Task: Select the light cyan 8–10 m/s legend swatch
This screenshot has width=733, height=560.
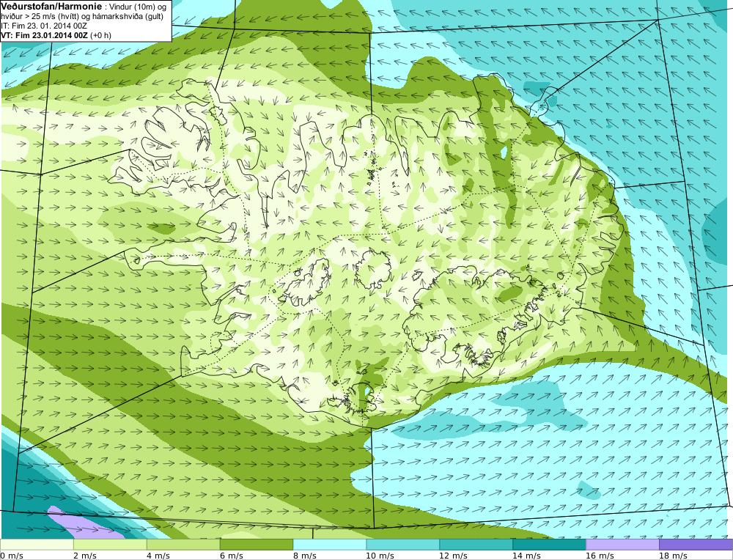Action: point(330,545)
